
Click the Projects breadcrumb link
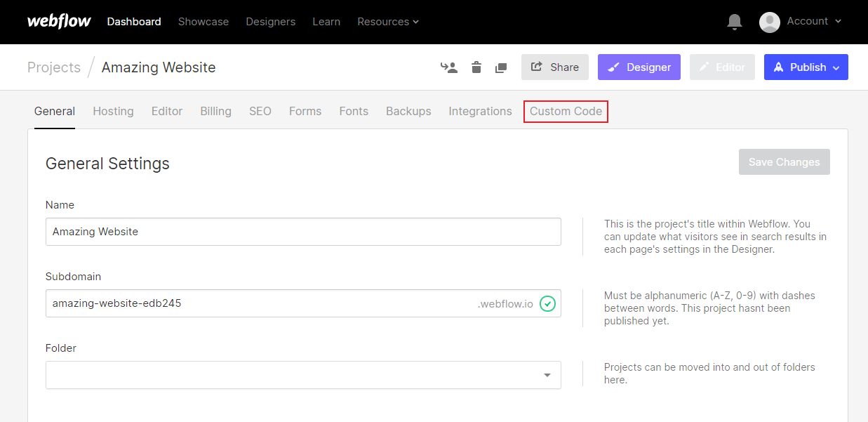[54, 67]
